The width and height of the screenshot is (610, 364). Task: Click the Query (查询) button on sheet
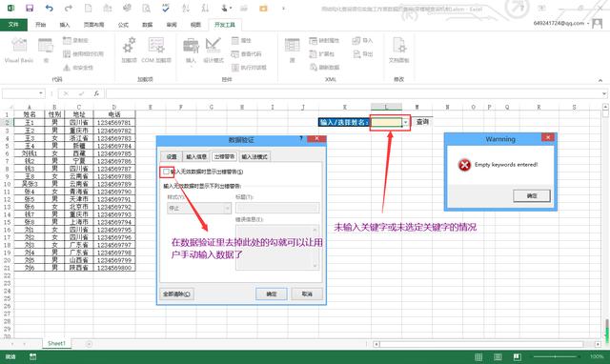click(422, 122)
